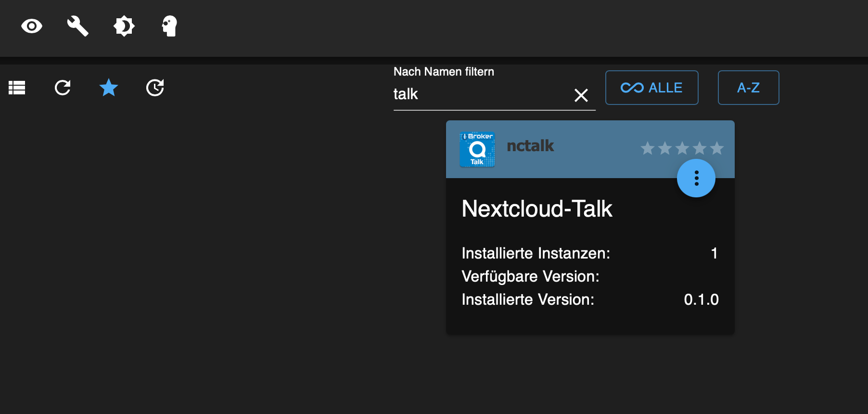This screenshot has width=868, height=414.
Task: Switch adapters to list view
Action: (x=17, y=88)
